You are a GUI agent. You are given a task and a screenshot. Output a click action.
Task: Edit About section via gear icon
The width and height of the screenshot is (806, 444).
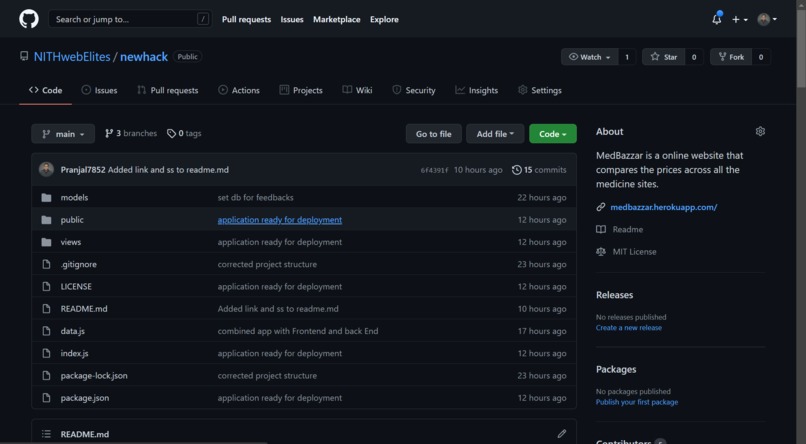click(760, 132)
